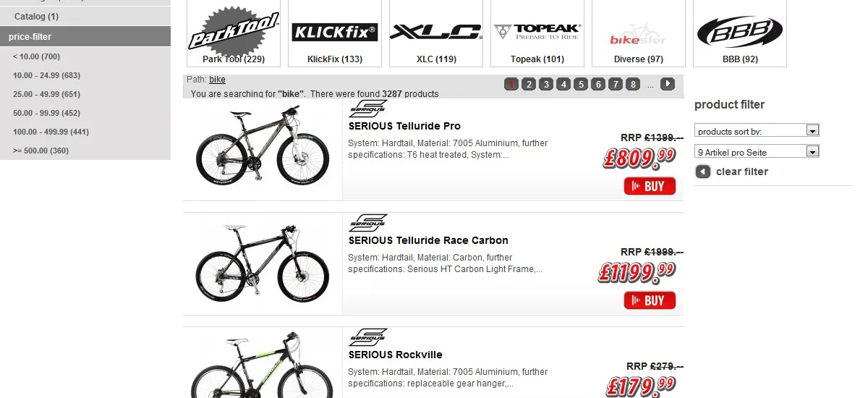The height and width of the screenshot is (398, 868).
Task: Buy the SERIOUS Telluride Pro
Action: tap(650, 186)
